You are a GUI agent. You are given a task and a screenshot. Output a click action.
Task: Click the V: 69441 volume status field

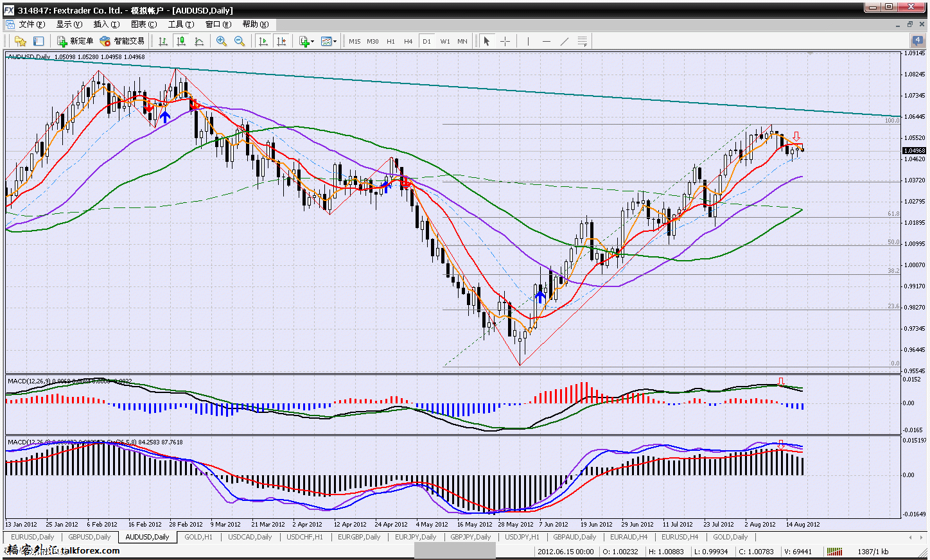tap(798, 552)
